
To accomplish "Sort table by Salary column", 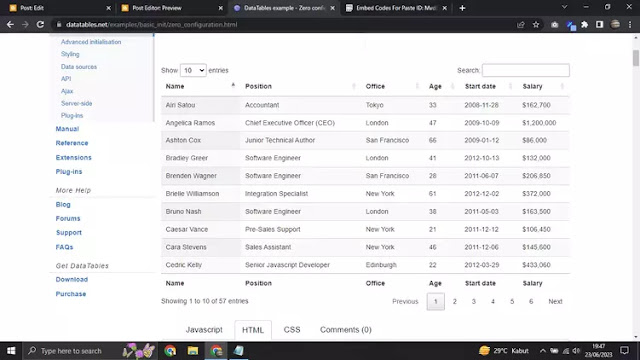I will pyautogui.click(x=543, y=86).
